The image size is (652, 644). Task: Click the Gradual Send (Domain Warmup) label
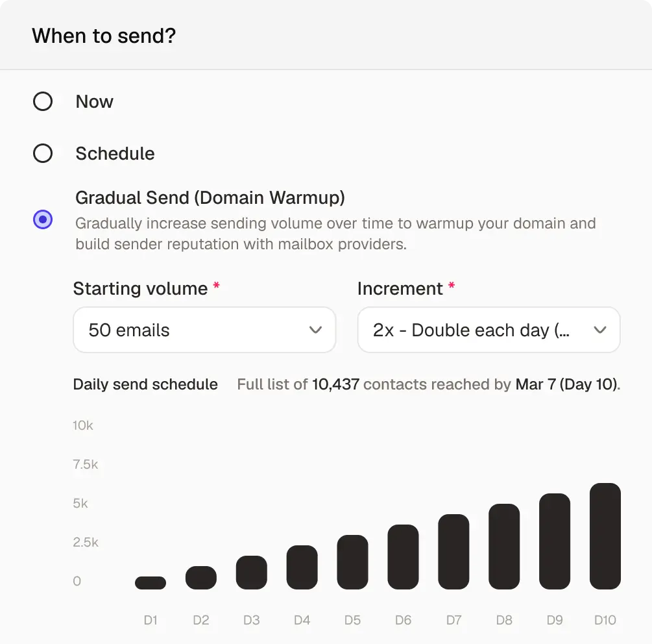tap(210, 197)
